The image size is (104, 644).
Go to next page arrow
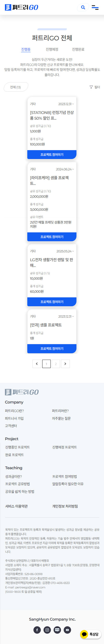(65, 364)
